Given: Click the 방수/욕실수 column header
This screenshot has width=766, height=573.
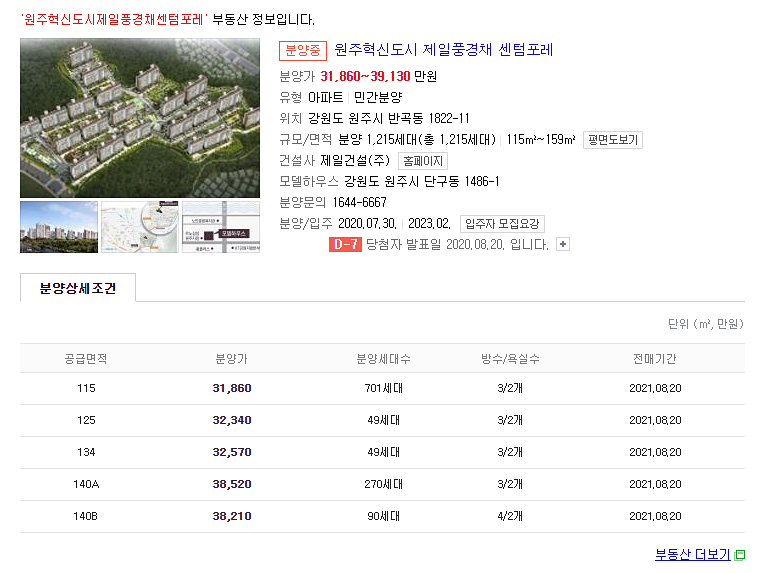Looking at the screenshot, I should (510, 359).
